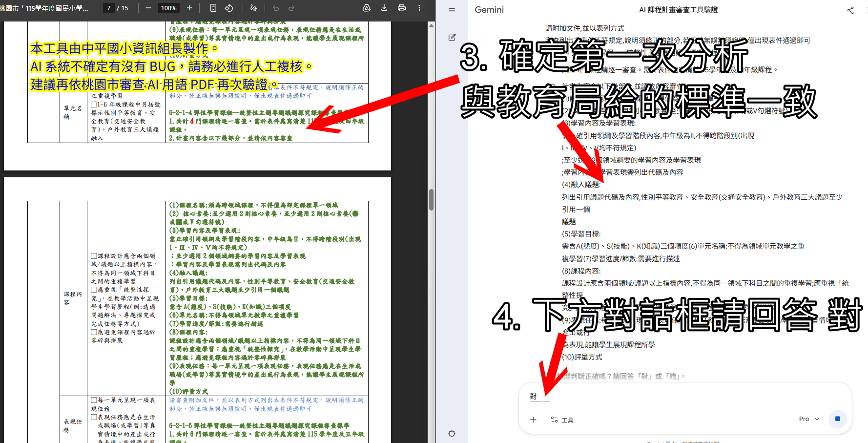Click the 100% zoom level field

coord(169,8)
